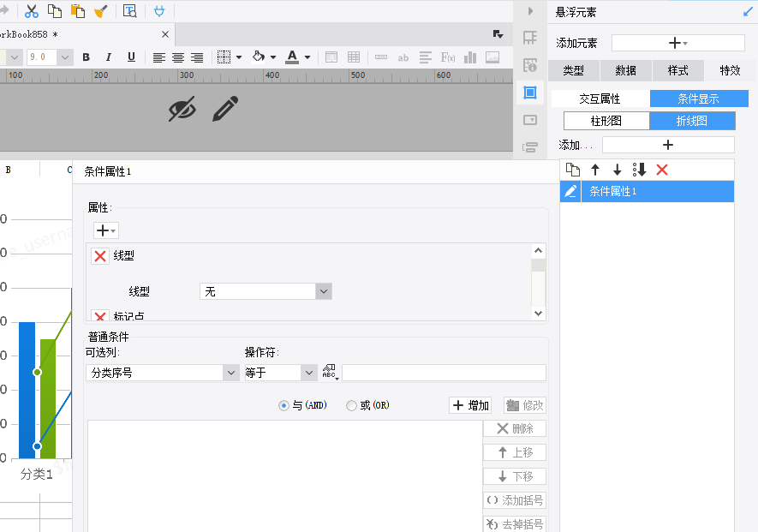Insert chart using bar chart icon

[470, 57]
